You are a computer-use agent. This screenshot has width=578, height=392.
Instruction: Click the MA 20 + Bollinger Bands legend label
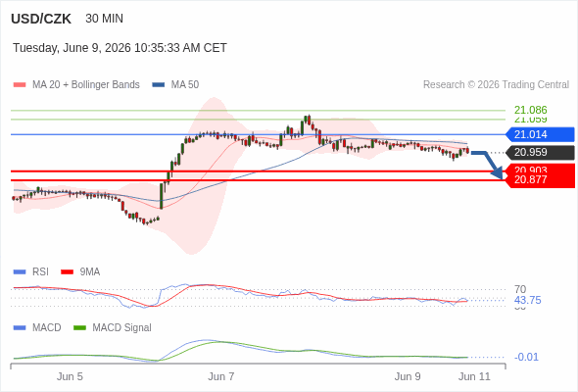coord(86,85)
